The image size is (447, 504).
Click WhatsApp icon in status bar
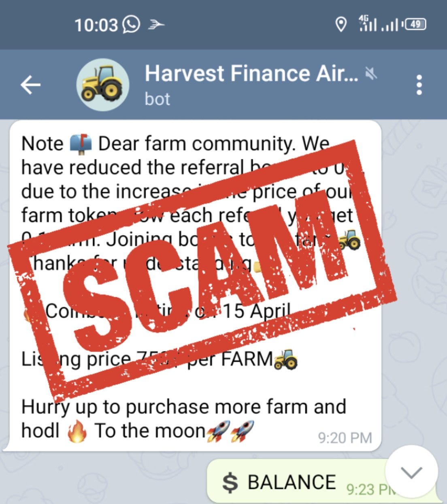(131, 25)
